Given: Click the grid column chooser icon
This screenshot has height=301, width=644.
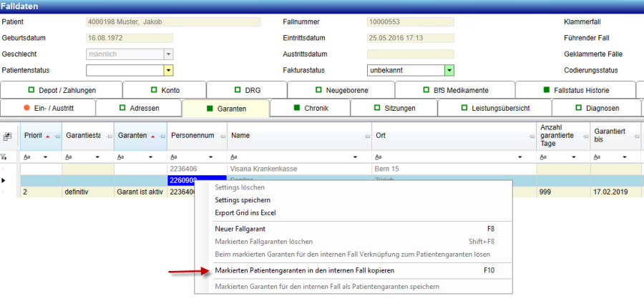Looking at the screenshot, I should click(x=8, y=137).
